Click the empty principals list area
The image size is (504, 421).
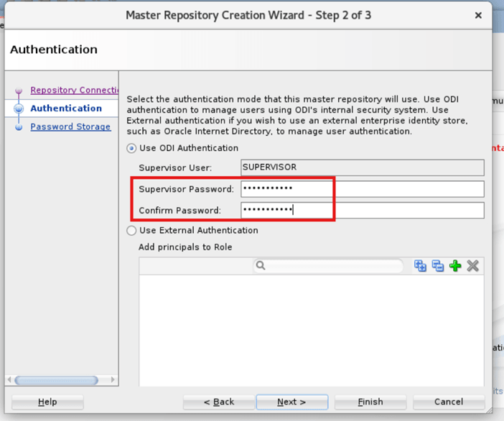click(312, 330)
